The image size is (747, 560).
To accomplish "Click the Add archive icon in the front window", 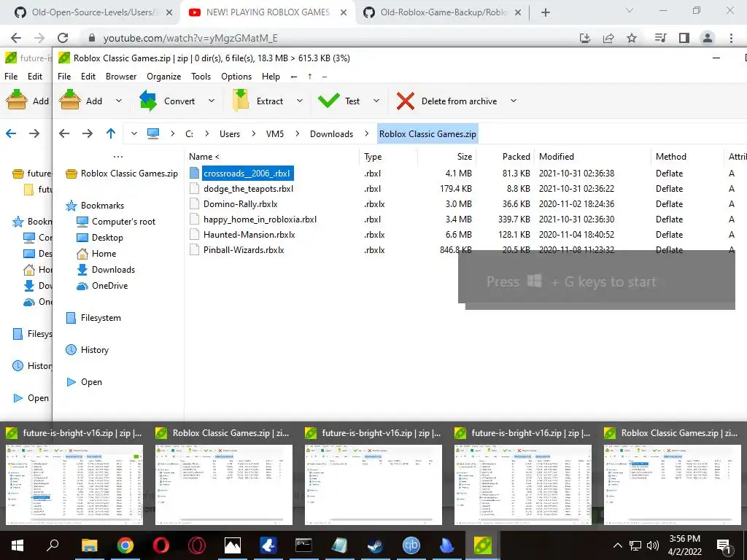I will click(x=69, y=101).
